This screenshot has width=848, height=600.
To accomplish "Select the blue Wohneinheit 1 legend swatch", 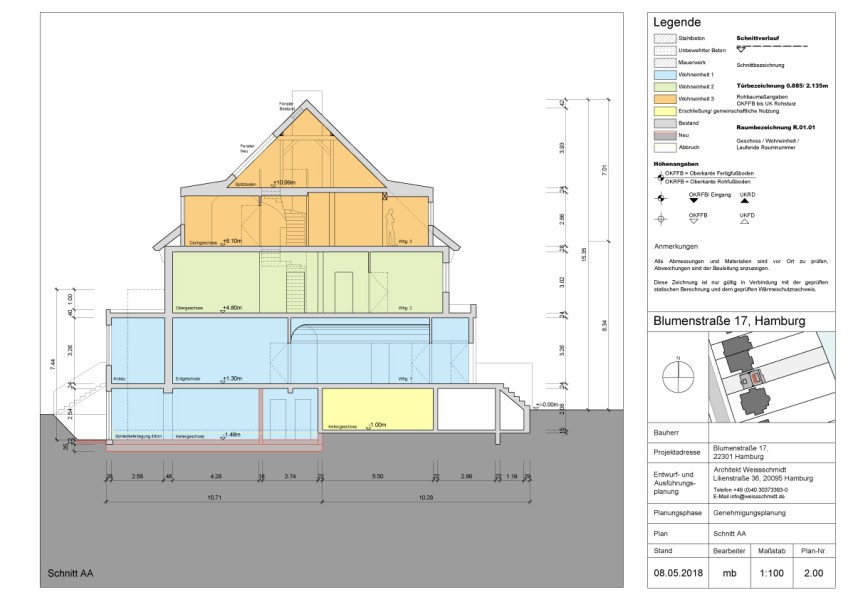I will click(665, 75).
